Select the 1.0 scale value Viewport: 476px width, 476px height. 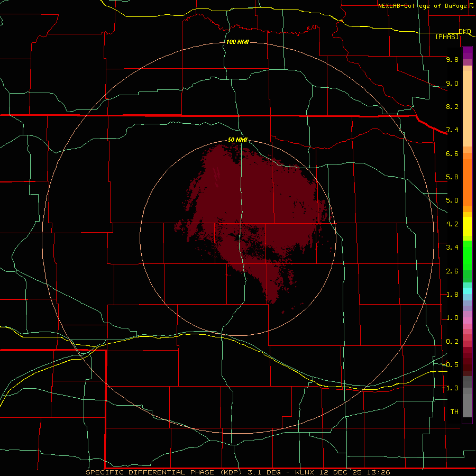(452, 318)
